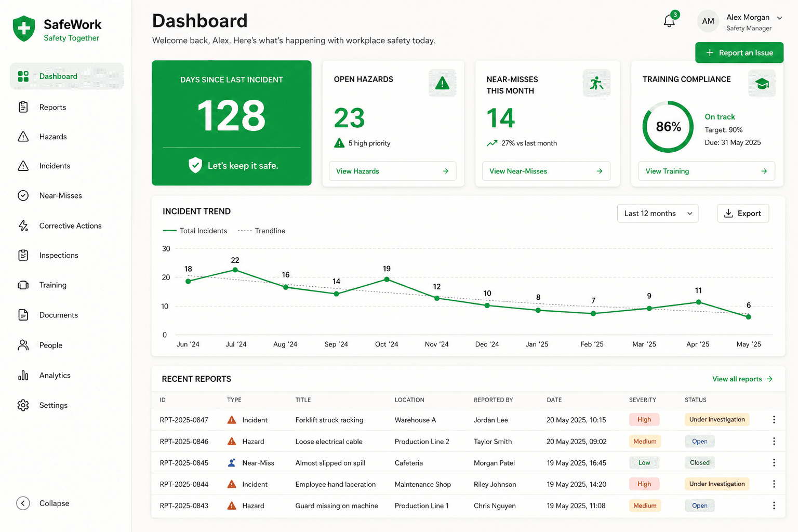Click the open hazards warning triangle icon
The image size is (798, 532).
(x=442, y=83)
